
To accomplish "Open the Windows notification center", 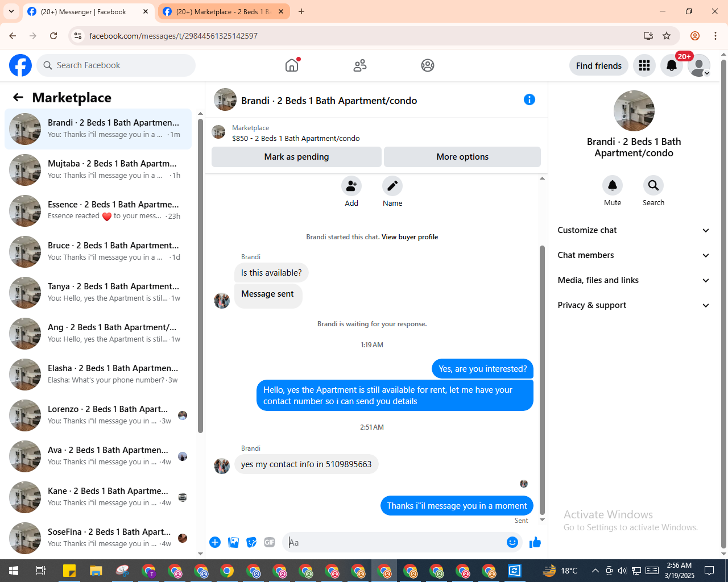I will (709, 571).
